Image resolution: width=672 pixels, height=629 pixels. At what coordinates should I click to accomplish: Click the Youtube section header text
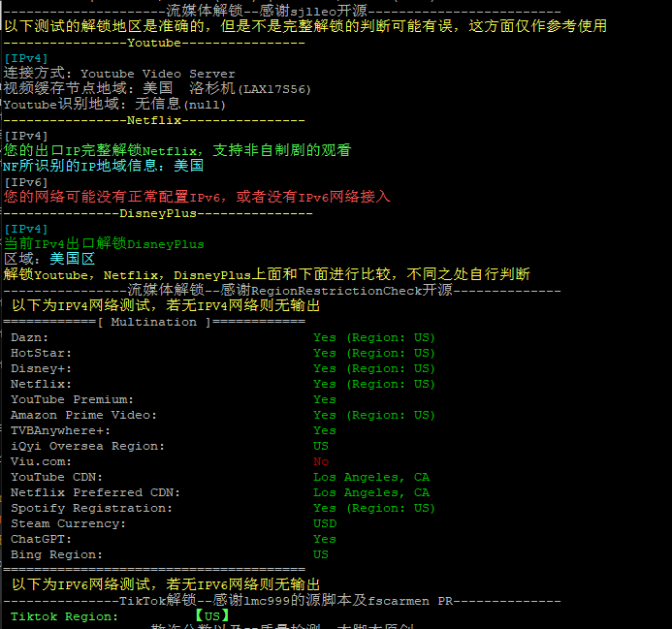click(x=154, y=43)
